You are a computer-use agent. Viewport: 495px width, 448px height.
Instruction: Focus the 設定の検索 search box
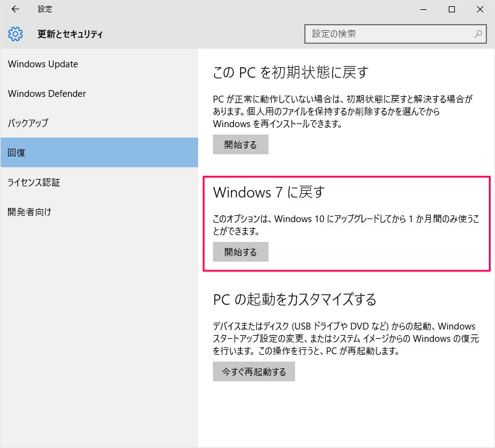coord(395,34)
